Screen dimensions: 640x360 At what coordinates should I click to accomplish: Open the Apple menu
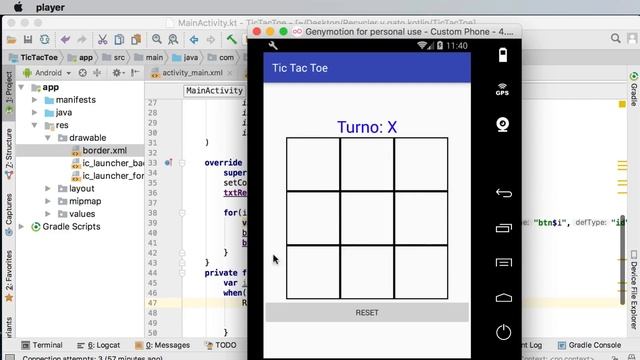coord(18,7)
